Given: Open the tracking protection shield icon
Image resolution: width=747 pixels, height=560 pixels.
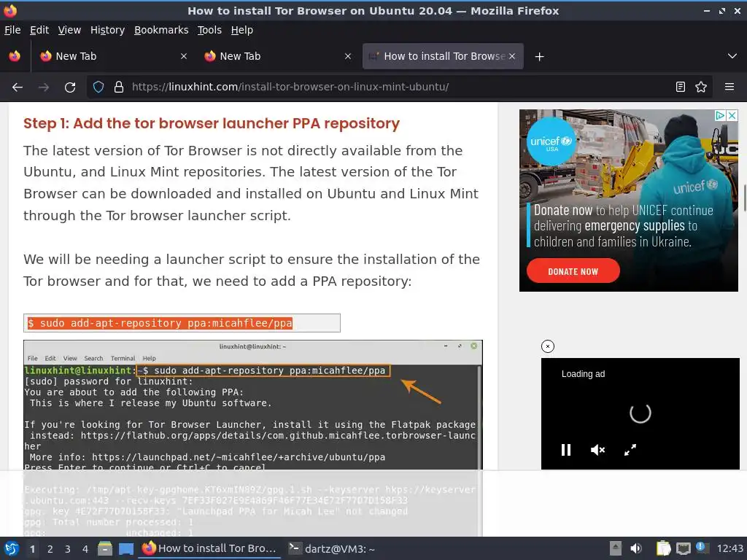Looking at the screenshot, I should (x=98, y=87).
